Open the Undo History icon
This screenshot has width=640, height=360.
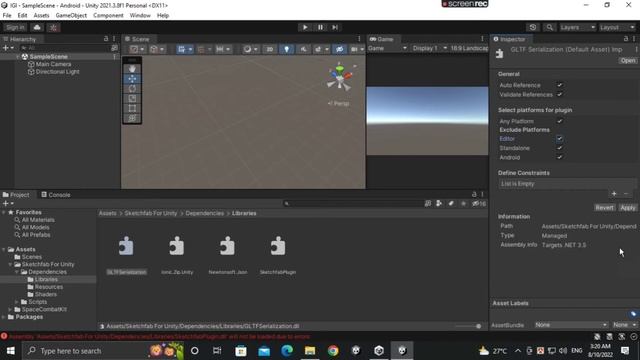point(533,27)
